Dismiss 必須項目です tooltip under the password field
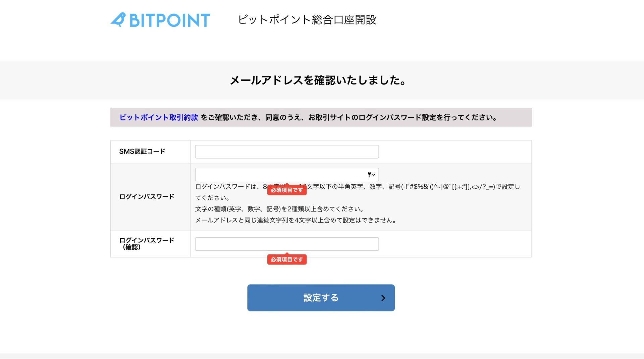The image size is (644, 359). point(287,190)
